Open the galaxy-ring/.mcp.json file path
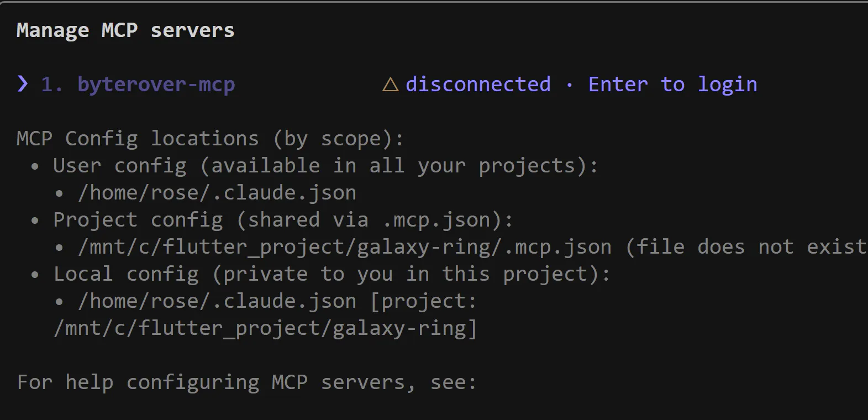Viewport: 868px width, 420px height. (x=345, y=247)
